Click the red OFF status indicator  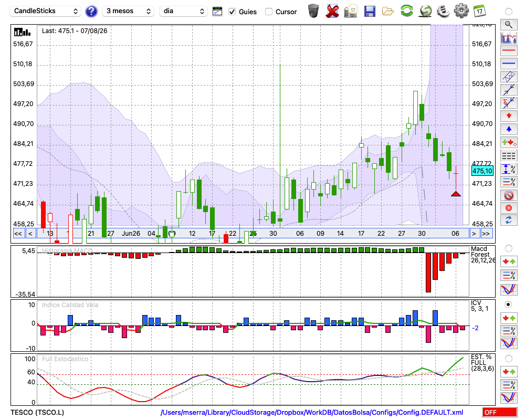tap(500, 413)
